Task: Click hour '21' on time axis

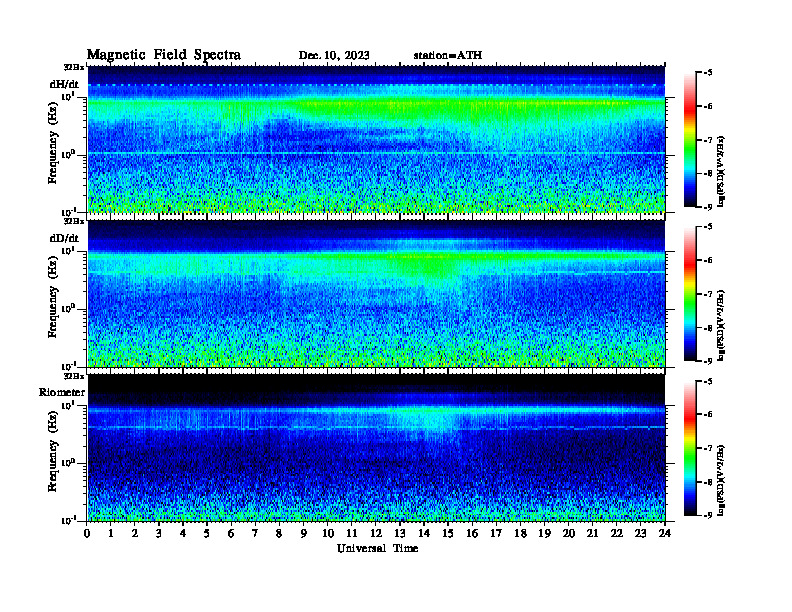Action: coord(592,534)
